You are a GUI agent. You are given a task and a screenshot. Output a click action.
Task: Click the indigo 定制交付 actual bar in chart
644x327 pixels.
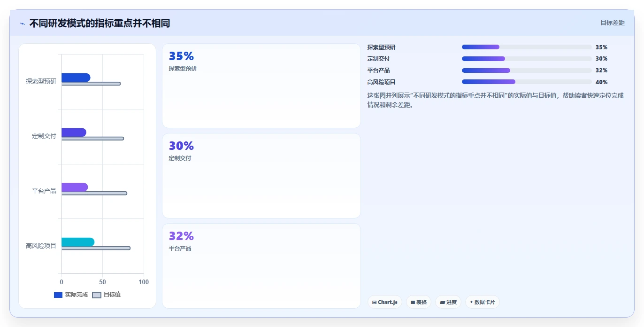click(74, 132)
